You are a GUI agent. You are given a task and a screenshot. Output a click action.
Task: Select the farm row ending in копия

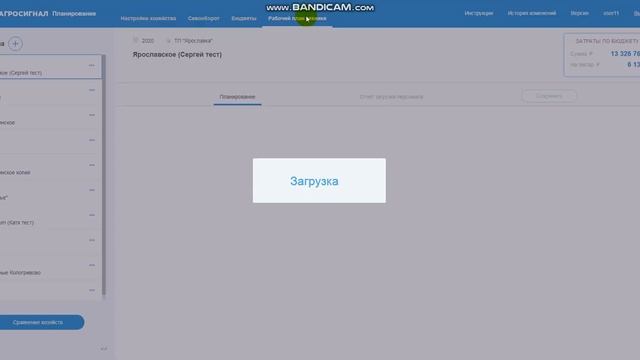(x=51, y=167)
